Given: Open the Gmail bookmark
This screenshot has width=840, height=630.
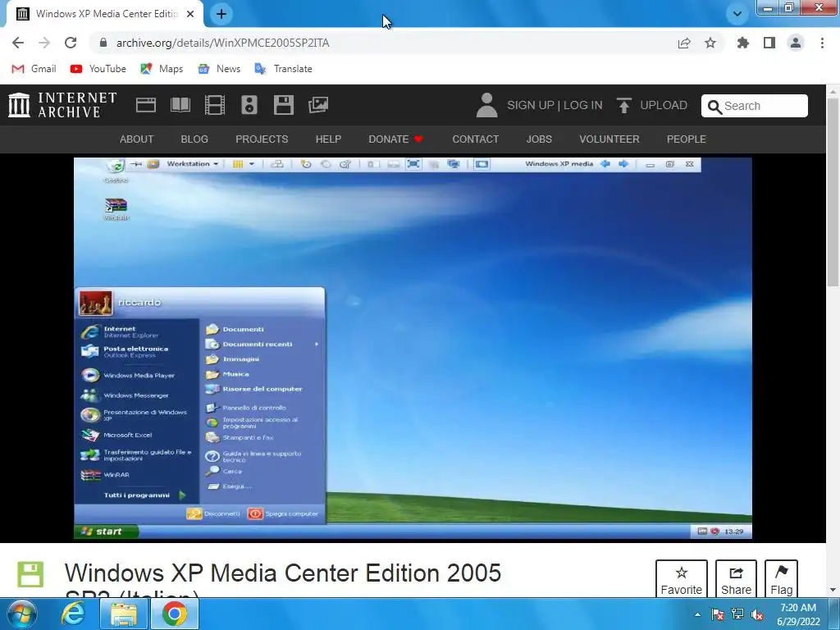Looking at the screenshot, I should [34, 69].
